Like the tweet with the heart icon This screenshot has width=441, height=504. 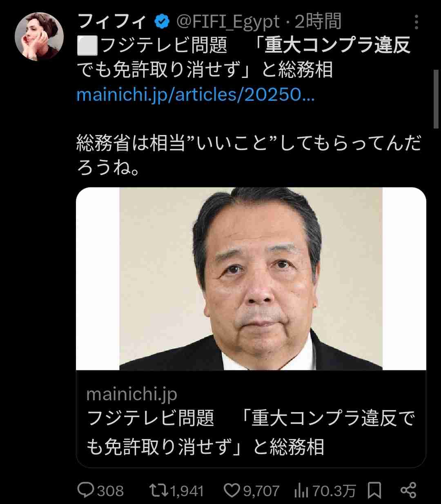pyautogui.click(x=233, y=490)
